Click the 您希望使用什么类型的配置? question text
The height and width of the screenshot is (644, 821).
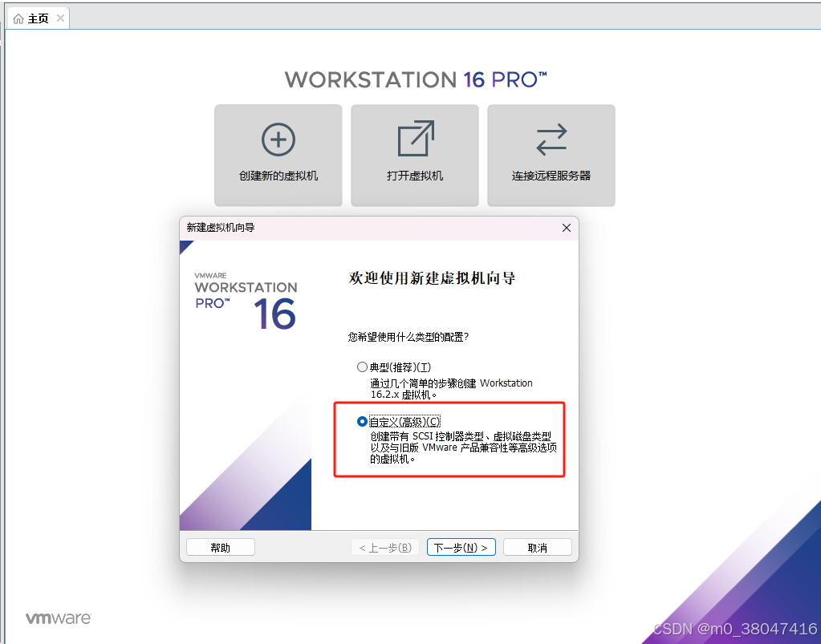[x=408, y=337]
